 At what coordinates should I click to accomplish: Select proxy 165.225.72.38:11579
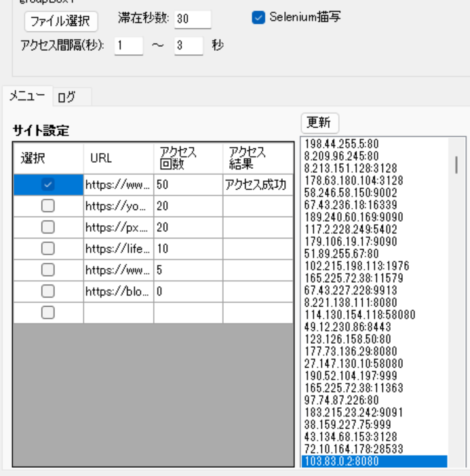pyautogui.click(x=374, y=278)
